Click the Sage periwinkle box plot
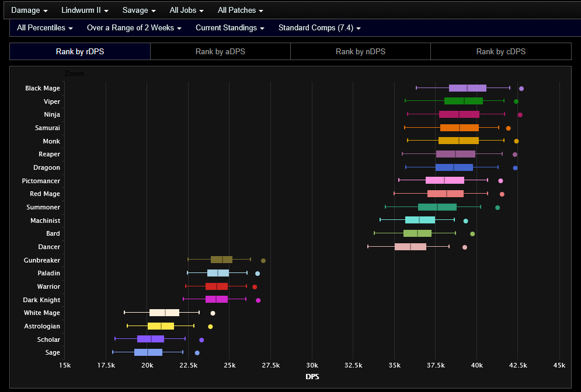This screenshot has width=581, height=392. pyautogui.click(x=148, y=352)
